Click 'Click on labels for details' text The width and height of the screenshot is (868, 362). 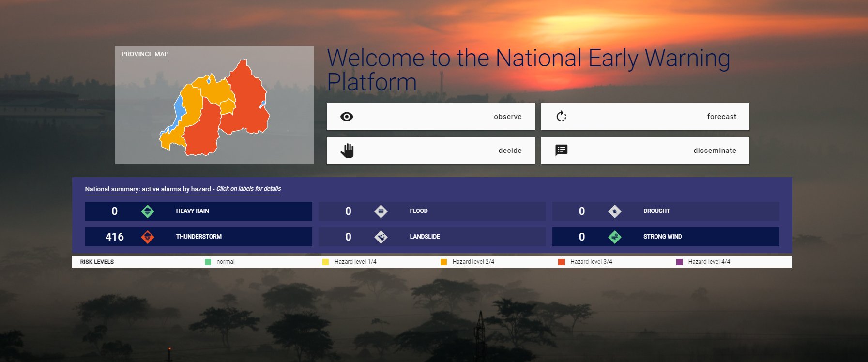248,189
